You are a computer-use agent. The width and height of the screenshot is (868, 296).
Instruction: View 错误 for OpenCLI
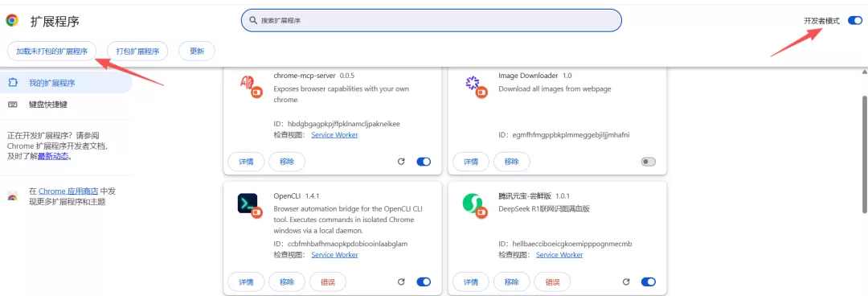tap(328, 282)
